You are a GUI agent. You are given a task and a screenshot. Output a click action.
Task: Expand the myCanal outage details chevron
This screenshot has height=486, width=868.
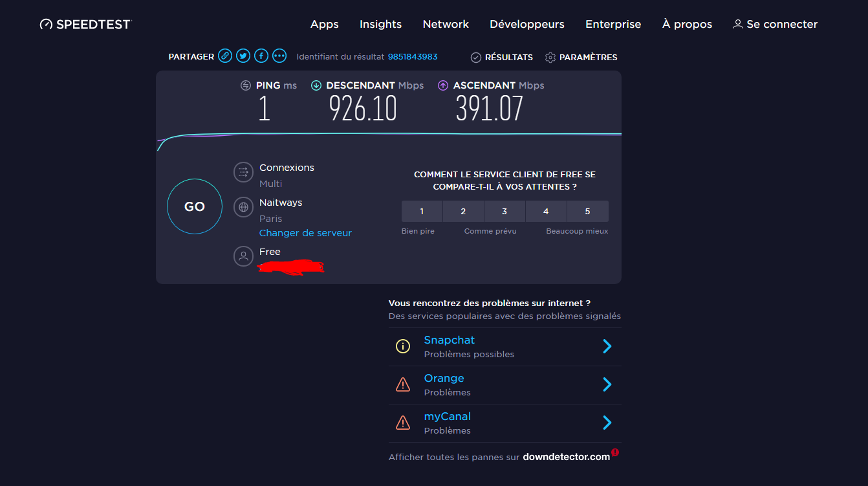point(607,423)
